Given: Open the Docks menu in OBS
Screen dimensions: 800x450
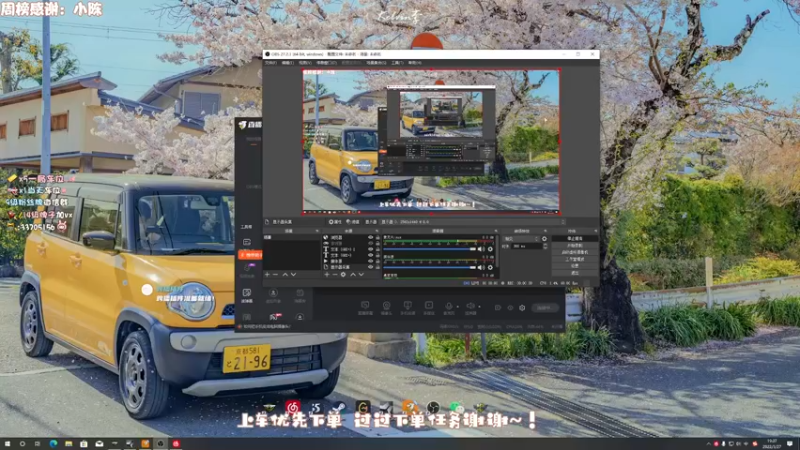Looking at the screenshot, I should click(327, 63).
